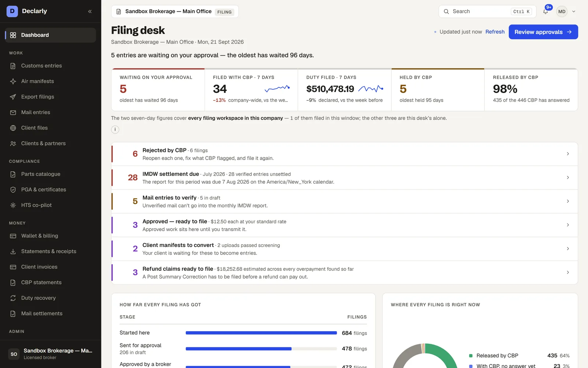Click the Wallet & billing card icon
The height and width of the screenshot is (368, 588).
point(13,236)
